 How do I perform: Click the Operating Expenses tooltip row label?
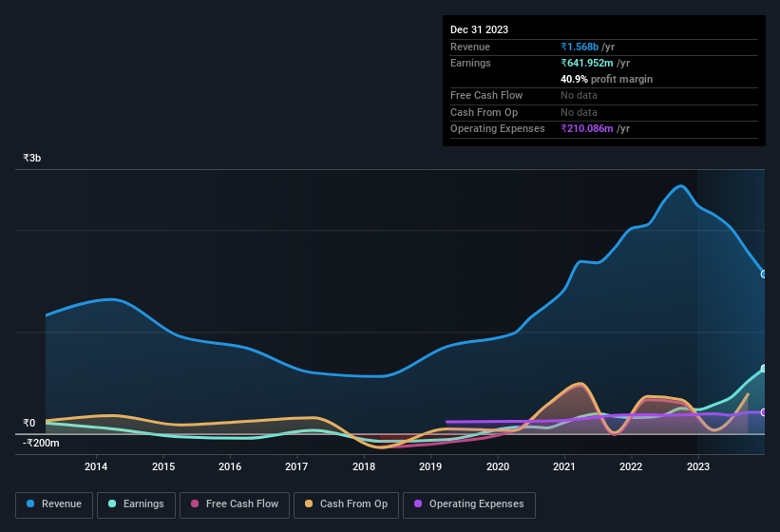tap(498, 129)
